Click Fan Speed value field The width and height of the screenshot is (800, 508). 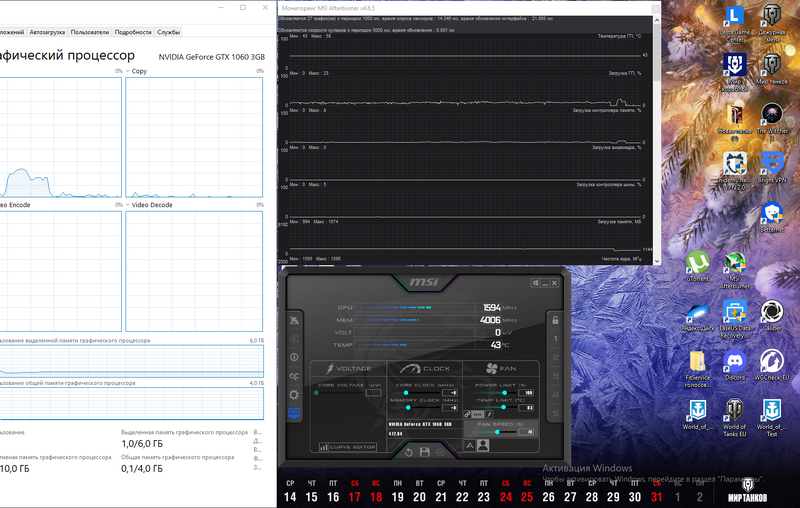[x=526, y=432]
